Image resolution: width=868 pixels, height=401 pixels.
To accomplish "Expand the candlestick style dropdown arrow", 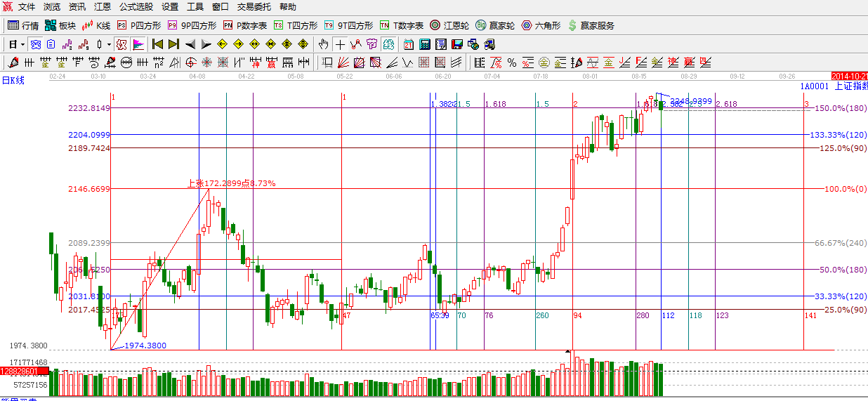I will (x=109, y=44).
